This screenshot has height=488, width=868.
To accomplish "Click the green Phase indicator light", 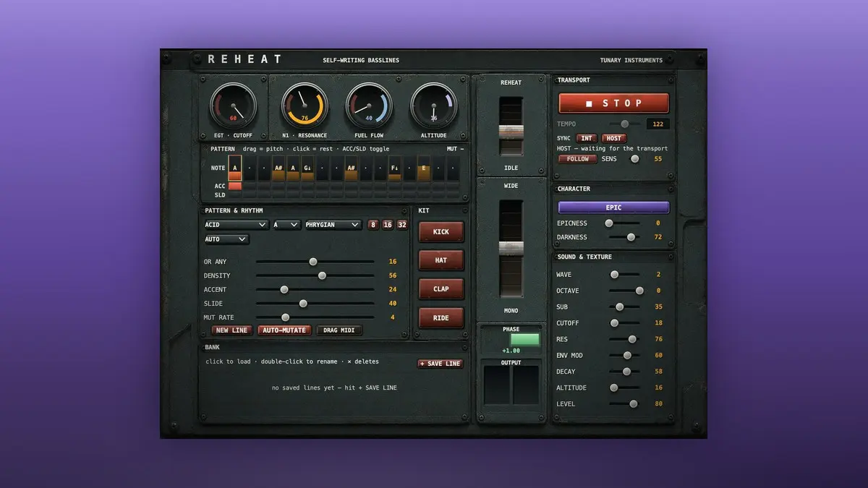I will (524, 339).
